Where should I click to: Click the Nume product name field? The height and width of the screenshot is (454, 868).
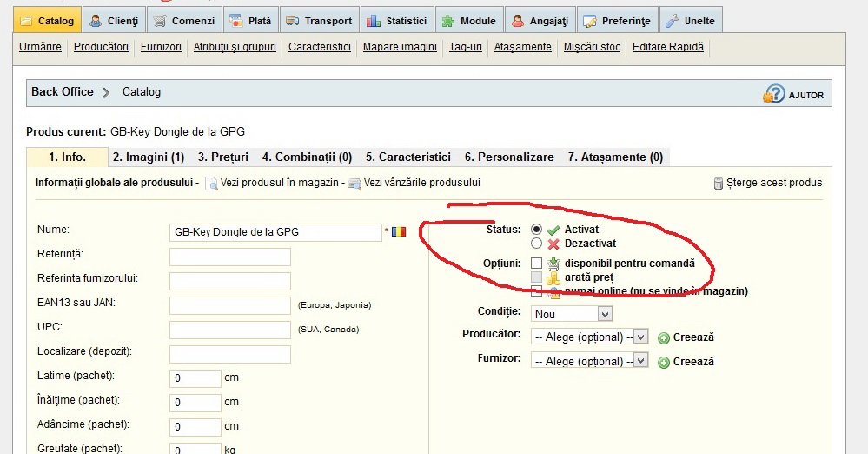click(275, 232)
